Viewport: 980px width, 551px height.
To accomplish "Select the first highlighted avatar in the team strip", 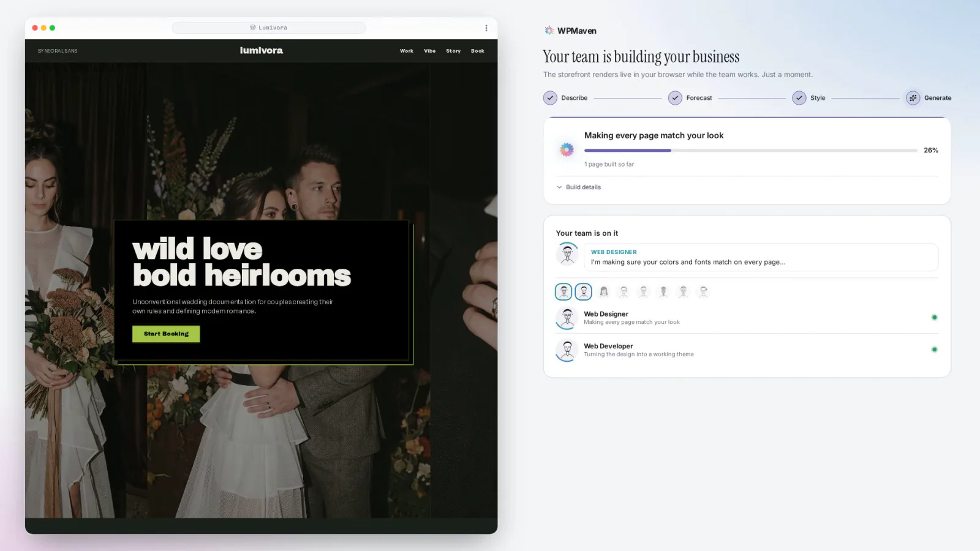I will [x=563, y=292].
